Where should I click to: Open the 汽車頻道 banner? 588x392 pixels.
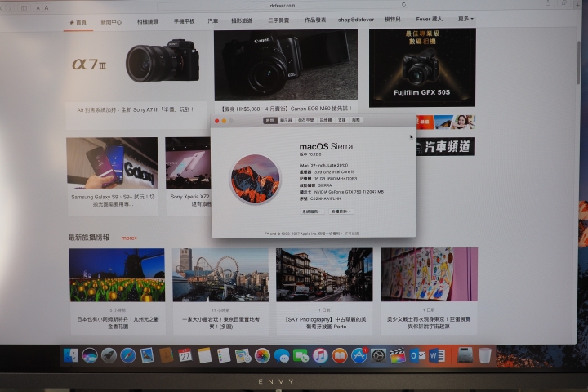[x=446, y=147]
